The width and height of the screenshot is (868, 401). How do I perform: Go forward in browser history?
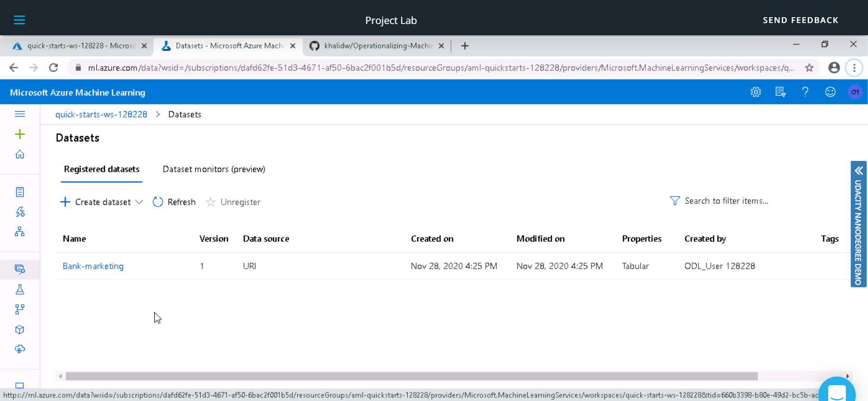pyautogui.click(x=33, y=68)
